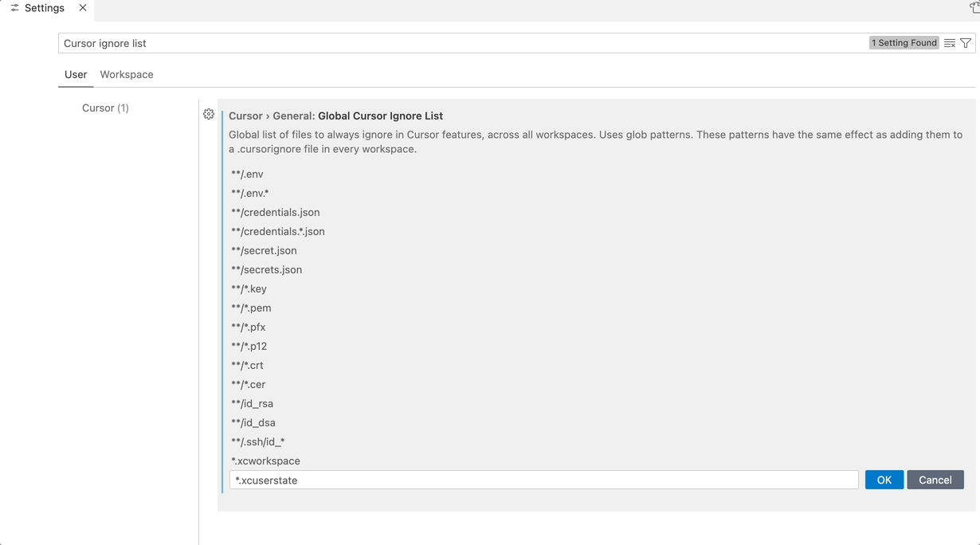
Task: Click the open settings JSON icon at top right
Action: [x=974, y=7]
